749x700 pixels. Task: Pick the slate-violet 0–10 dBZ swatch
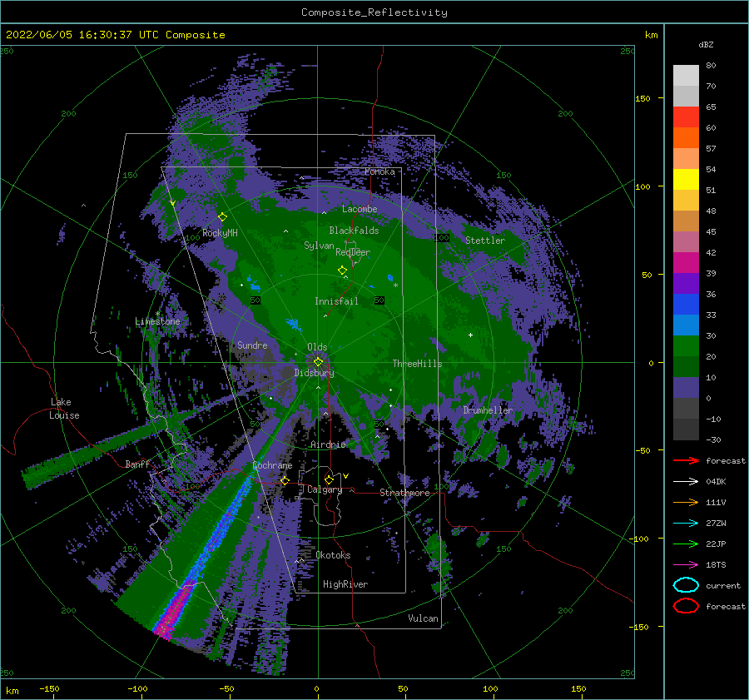pos(686,388)
